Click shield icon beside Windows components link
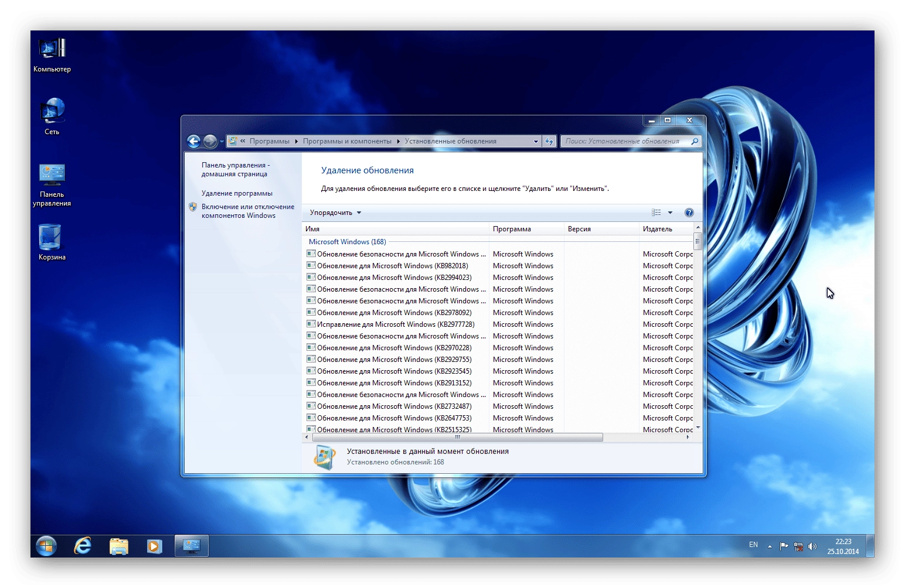This screenshot has height=588, width=905. [193, 207]
